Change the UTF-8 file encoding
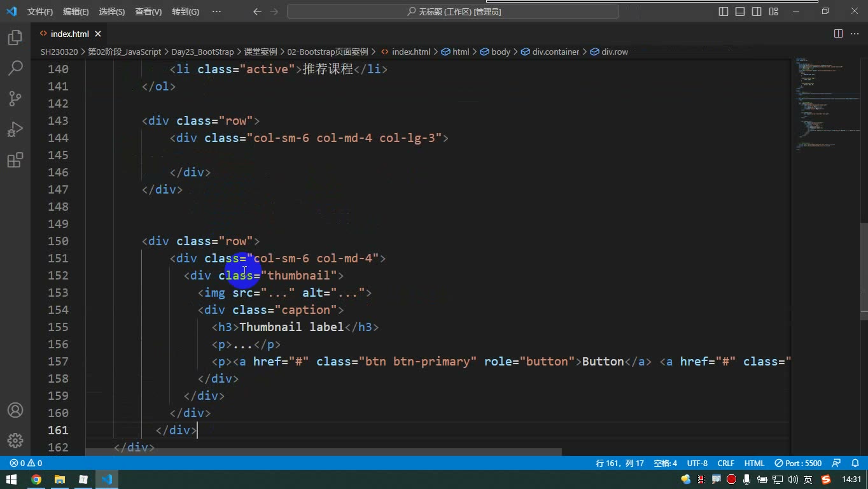Screen dimensions: 868x489 click(697, 463)
